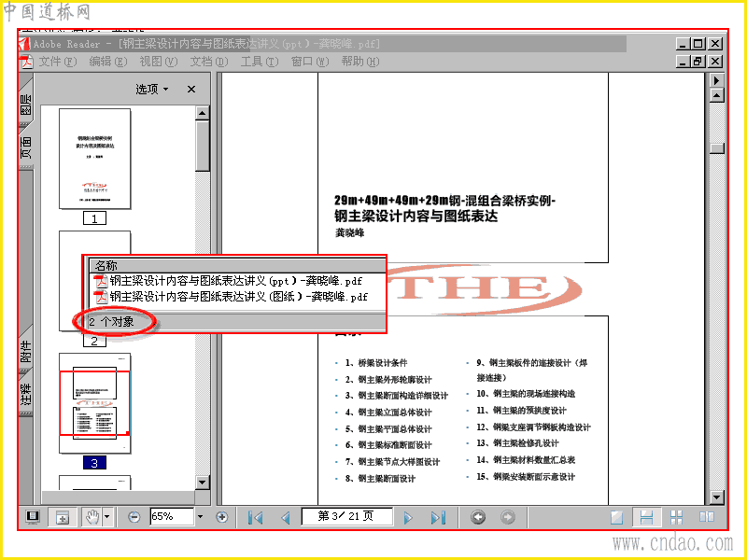The height and width of the screenshot is (560, 747).
Task: Enable single page layout view
Action: pos(617,517)
